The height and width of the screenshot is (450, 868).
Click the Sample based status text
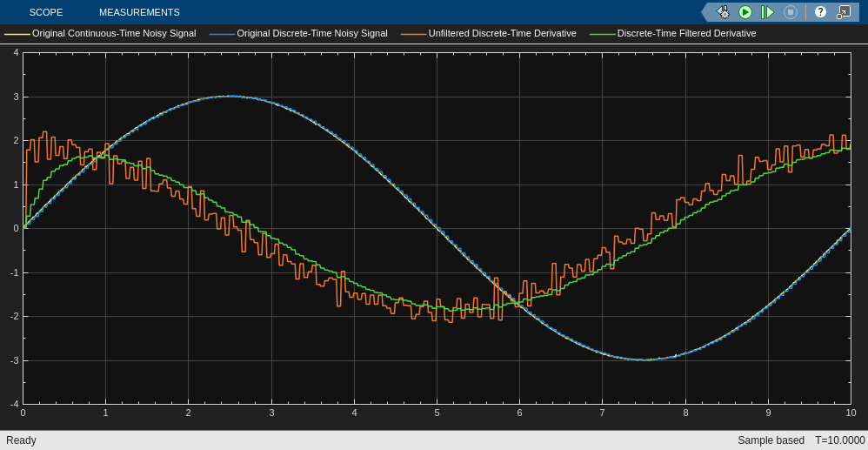coord(771,440)
